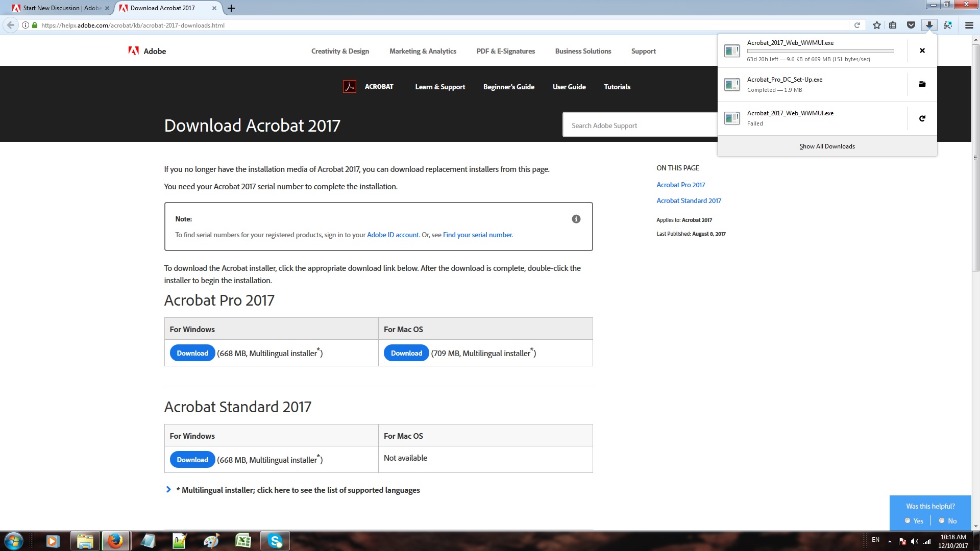Click the Tutorials tab in Acrobat nav
The image size is (980, 551).
click(617, 86)
